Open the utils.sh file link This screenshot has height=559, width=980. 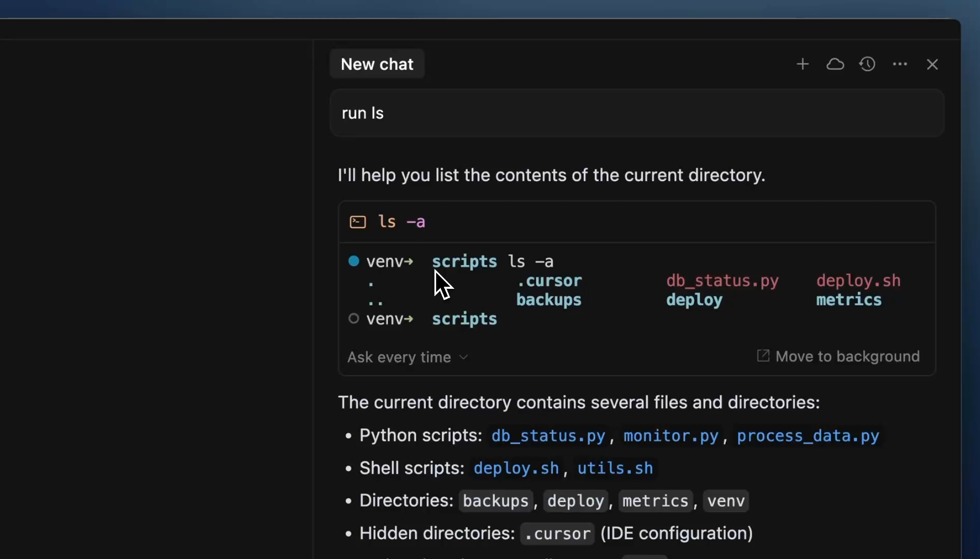(615, 468)
